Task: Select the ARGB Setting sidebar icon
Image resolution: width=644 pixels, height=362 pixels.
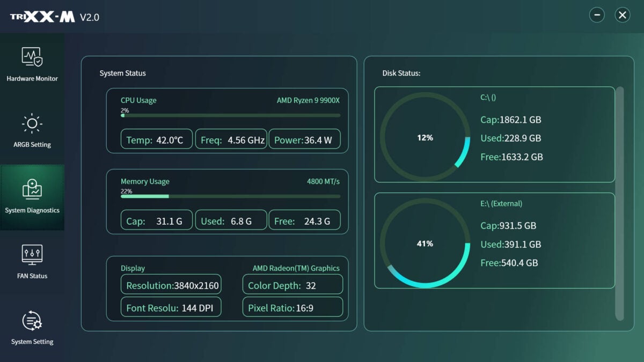Action: coord(32,130)
